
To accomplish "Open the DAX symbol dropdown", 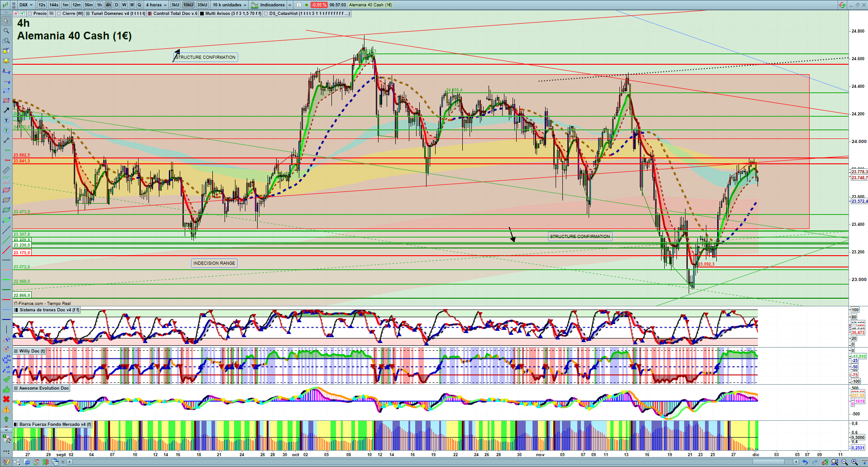I will (26, 5).
